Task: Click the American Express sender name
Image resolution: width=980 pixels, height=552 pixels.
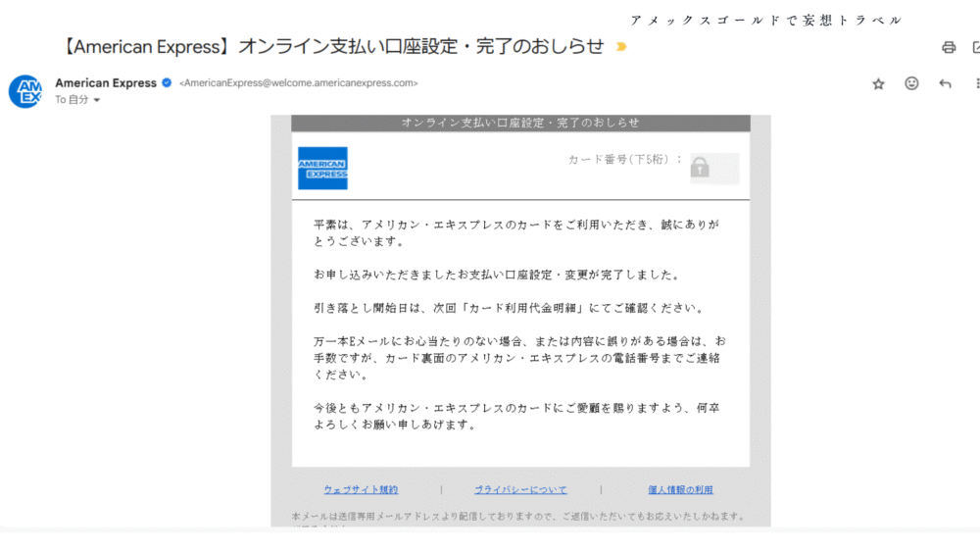Action: [106, 82]
